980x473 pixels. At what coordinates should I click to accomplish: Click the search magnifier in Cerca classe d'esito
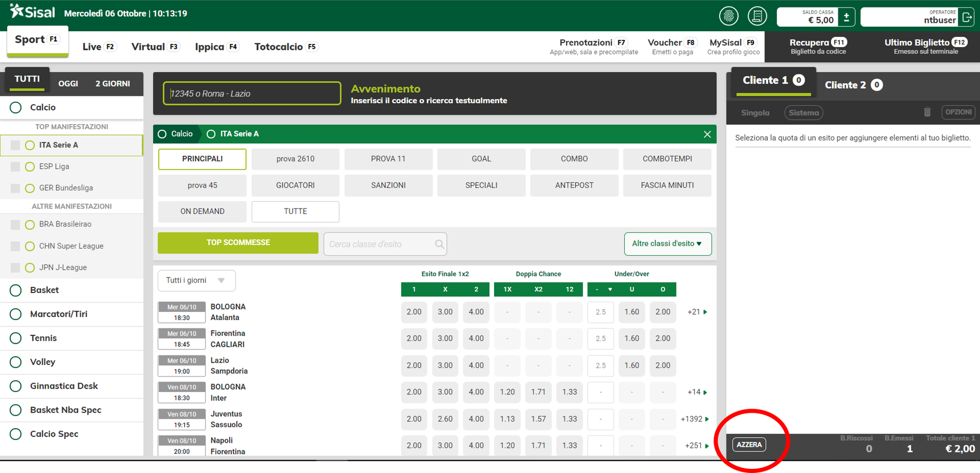(439, 244)
